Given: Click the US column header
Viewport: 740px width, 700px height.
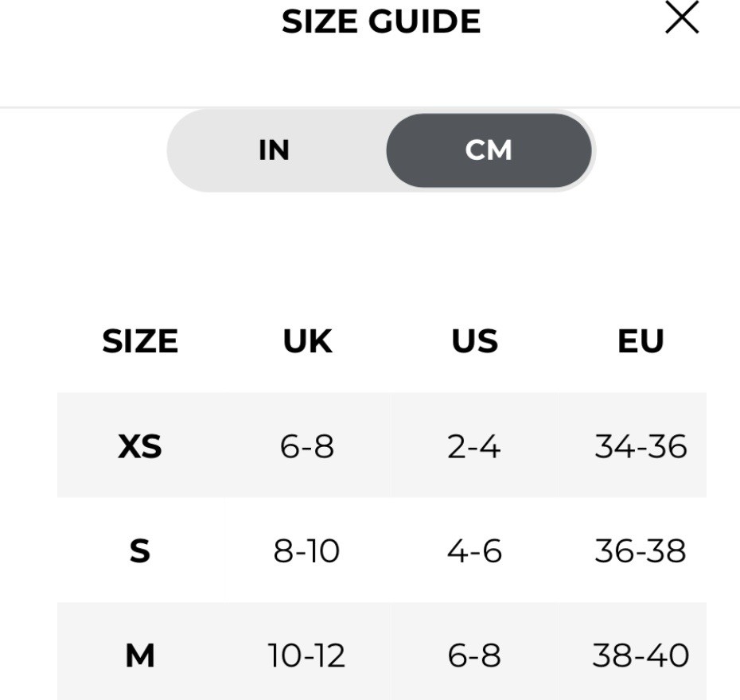Looking at the screenshot, I should click(x=474, y=341).
